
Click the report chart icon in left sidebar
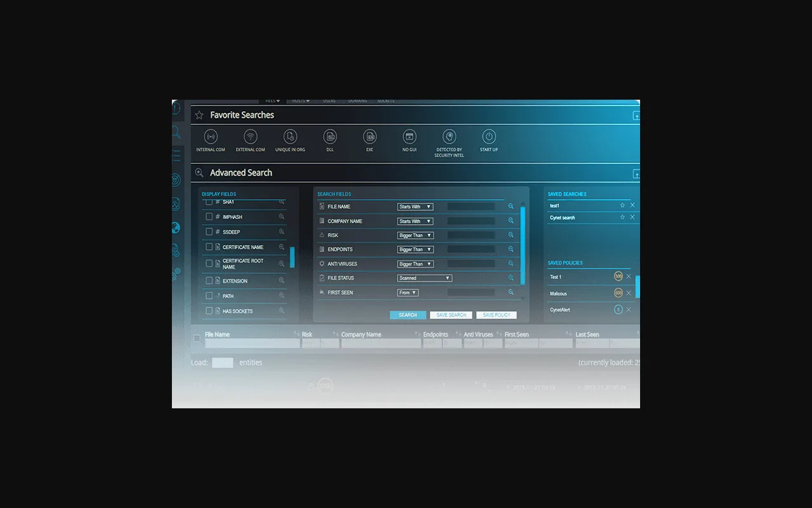(176, 204)
